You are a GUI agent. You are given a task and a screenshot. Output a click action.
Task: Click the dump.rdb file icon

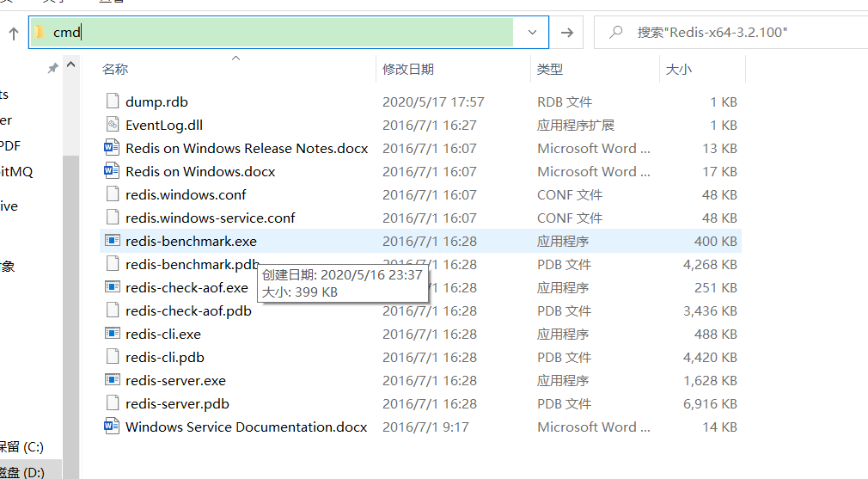[113, 101]
